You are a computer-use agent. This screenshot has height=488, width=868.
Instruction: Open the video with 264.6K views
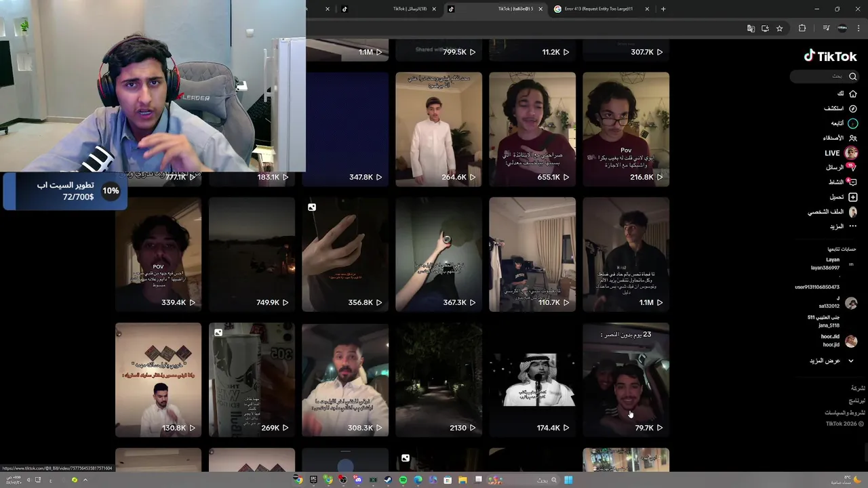point(439,129)
